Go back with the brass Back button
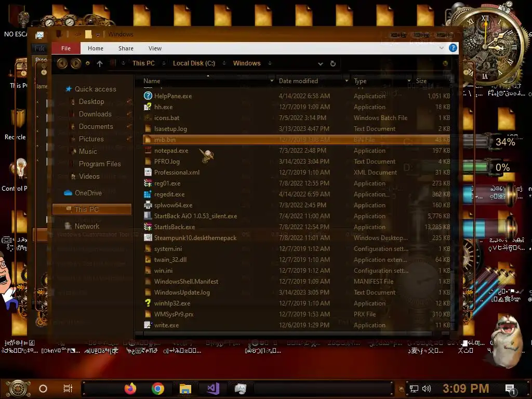Screen dimensions: 532x399 62,63
